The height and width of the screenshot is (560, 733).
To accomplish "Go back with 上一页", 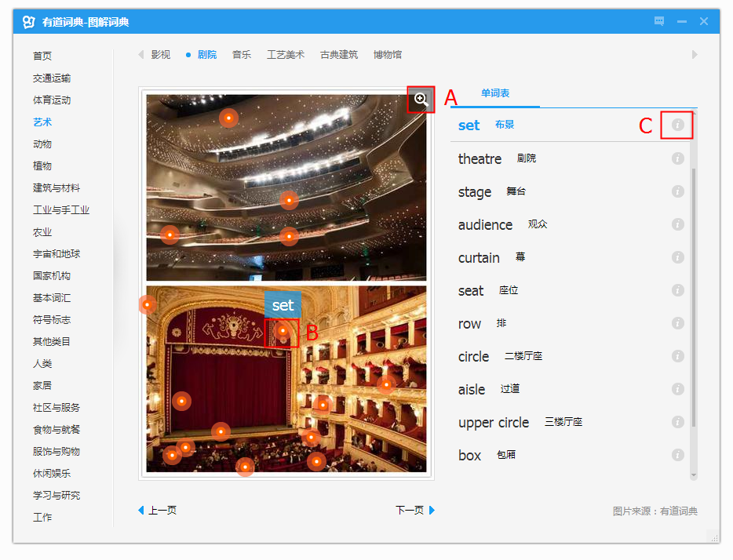I will click(x=162, y=510).
